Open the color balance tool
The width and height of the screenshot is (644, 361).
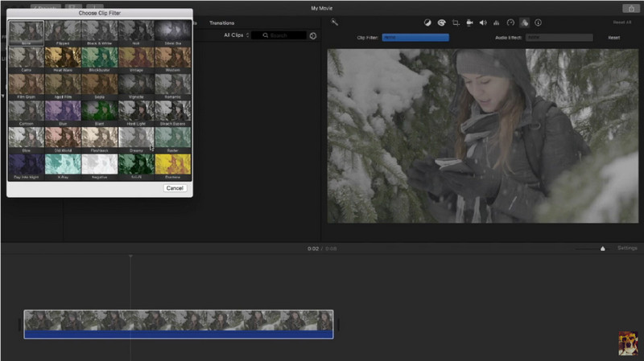click(x=427, y=23)
